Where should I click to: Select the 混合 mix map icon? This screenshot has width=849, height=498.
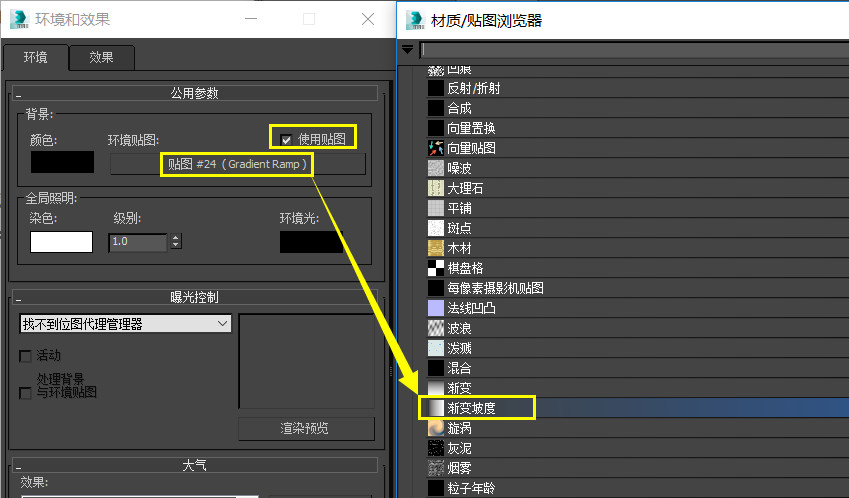436,368
